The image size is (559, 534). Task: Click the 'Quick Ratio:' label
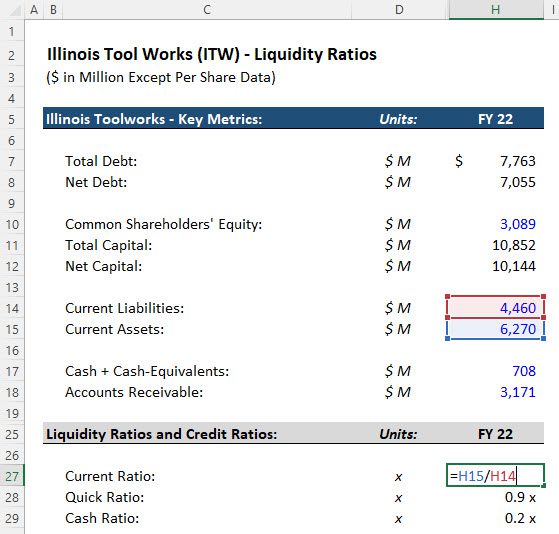tap(105, 497)
